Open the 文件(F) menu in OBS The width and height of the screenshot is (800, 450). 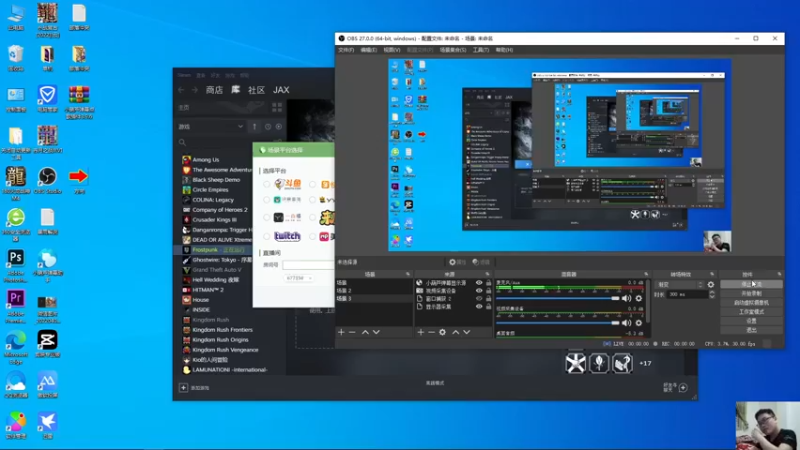coord(346,50)
